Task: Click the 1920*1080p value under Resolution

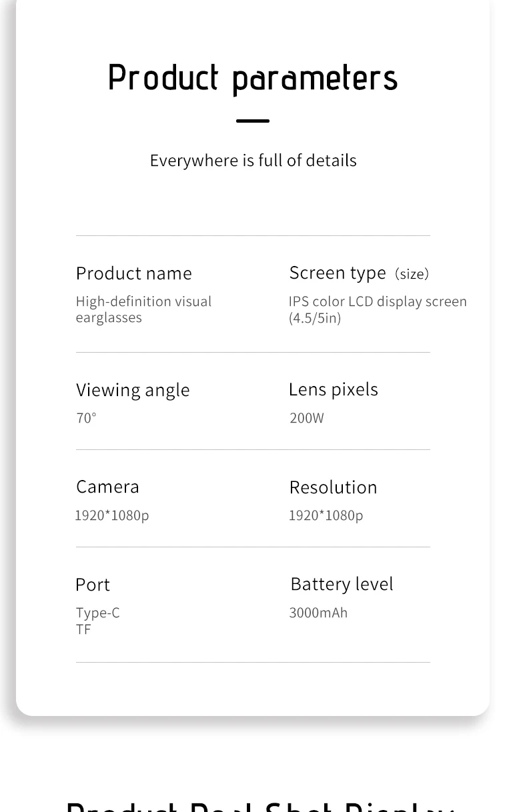Action: [326, 515]
